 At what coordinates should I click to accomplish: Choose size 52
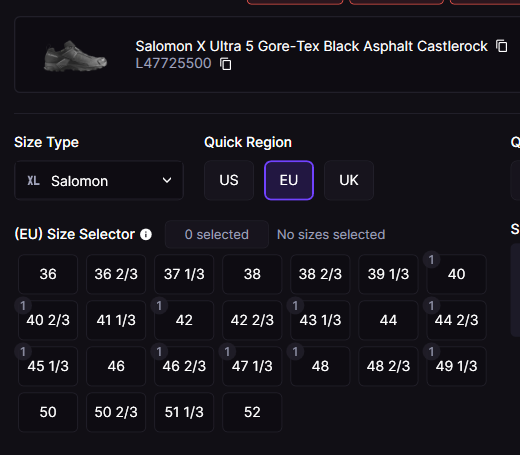pos(252,412)
